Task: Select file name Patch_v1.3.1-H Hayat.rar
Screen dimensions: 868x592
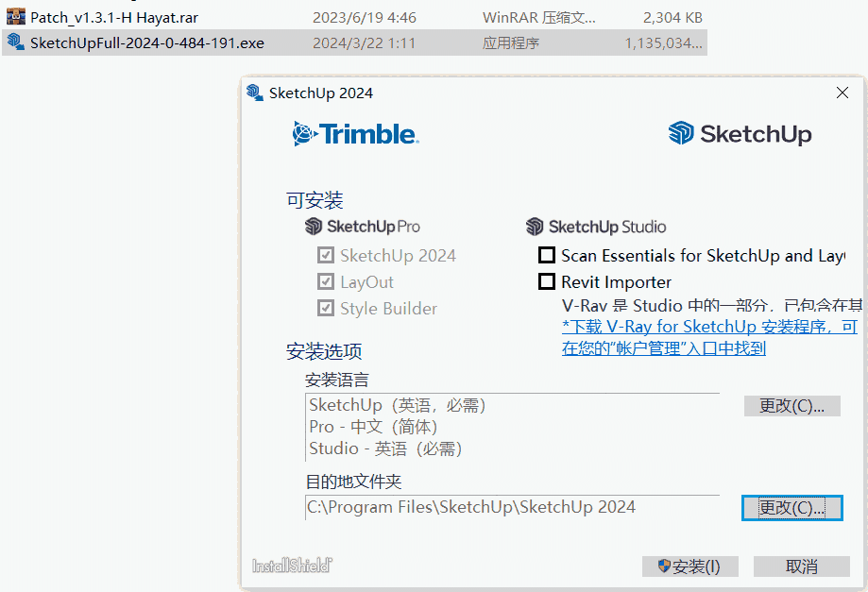Action: point(114,18)
